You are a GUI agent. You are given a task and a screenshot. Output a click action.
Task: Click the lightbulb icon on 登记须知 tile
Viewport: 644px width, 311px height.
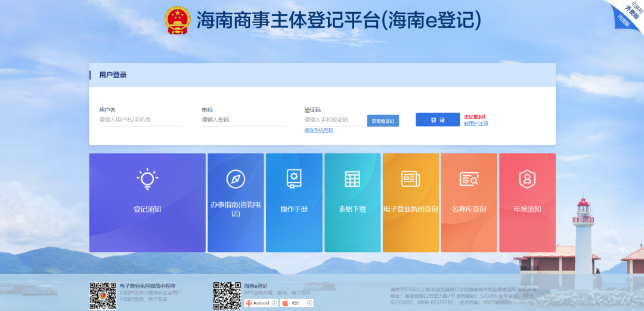pyautogui.click(x=147, y=179)
